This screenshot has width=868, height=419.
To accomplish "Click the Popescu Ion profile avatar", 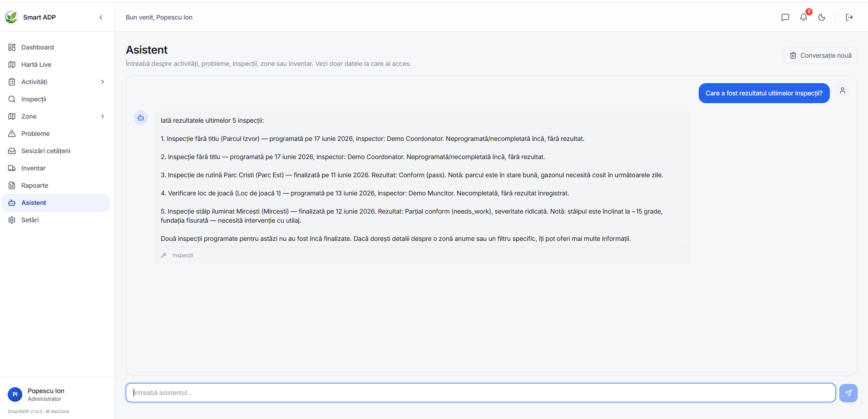I will click(15, 394).
